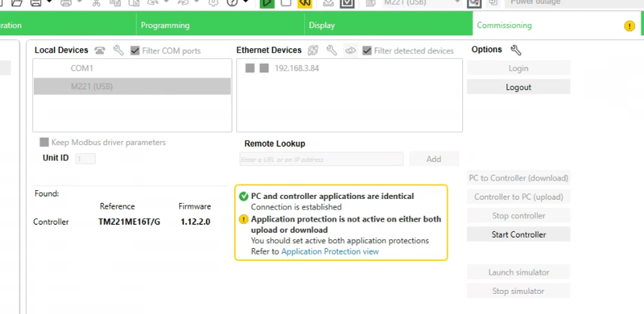Click the open folder toolbar icon
Image resolution: width=644 pixels, height=314 pixels.
tap(17, 3)
